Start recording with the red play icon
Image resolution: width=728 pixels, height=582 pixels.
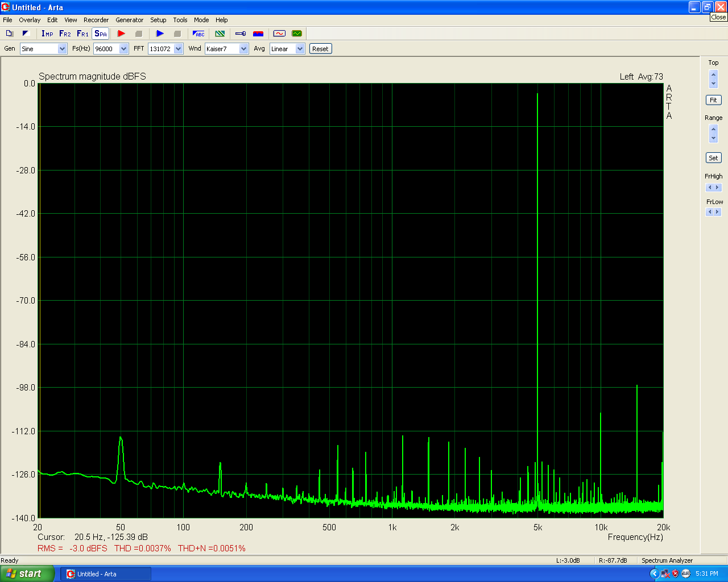[x=121, y=34]
